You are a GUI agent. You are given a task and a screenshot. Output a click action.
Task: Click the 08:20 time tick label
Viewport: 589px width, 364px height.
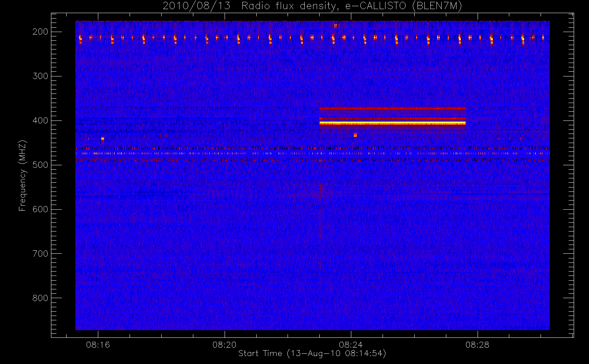224,345
